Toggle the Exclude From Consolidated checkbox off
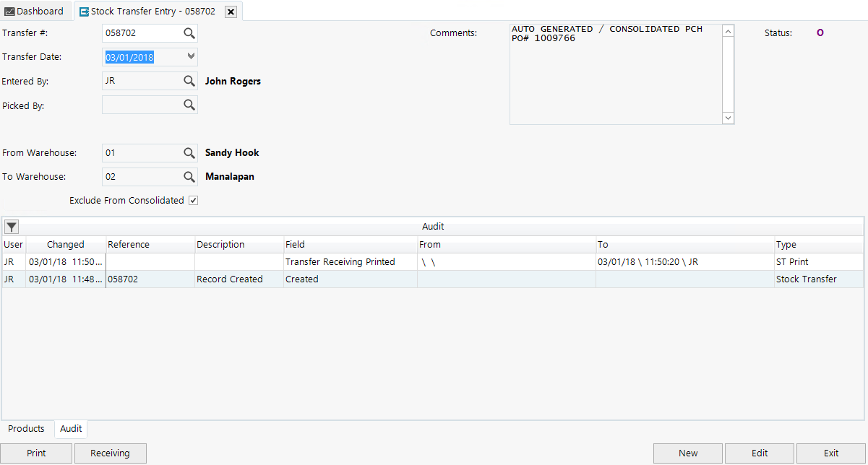 coord(192,200)
